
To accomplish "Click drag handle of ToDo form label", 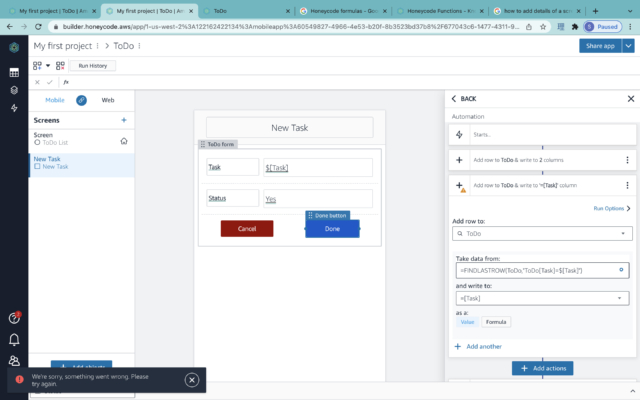I will tap(203, 144).
